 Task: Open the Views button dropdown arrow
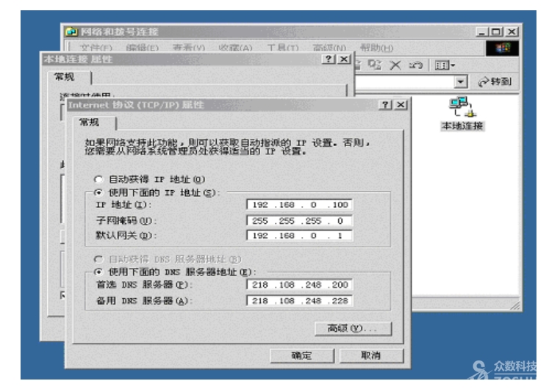[453, 65]
